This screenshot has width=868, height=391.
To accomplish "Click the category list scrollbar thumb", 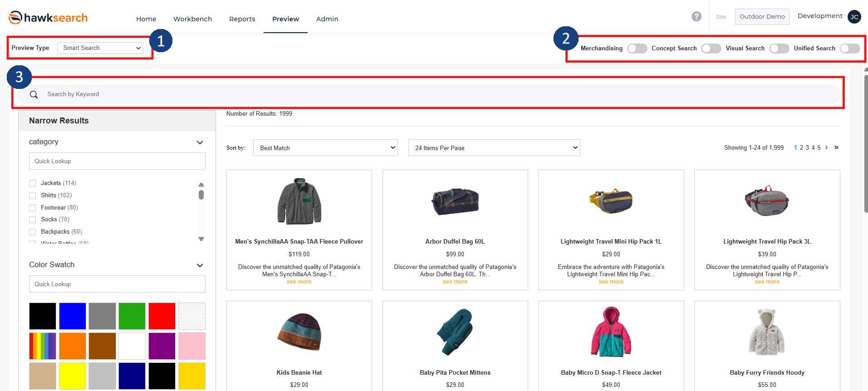I will pyautogui.click(x=201, y=195).
